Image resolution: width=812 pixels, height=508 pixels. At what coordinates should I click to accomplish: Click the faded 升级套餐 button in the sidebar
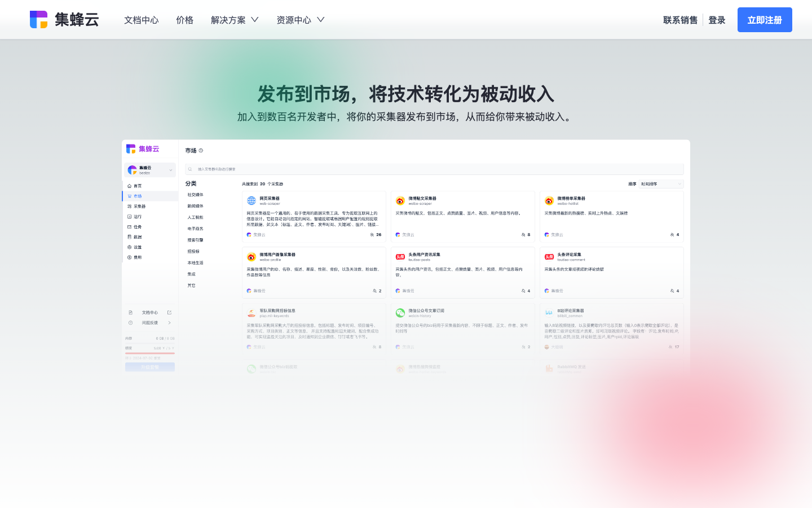150,367
